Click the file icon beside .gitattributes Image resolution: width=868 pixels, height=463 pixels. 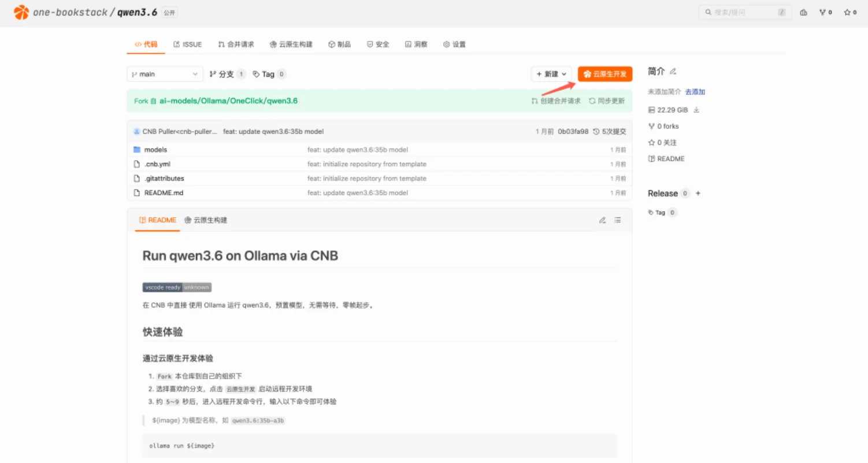pyautogui.click(x=137, y=179)
